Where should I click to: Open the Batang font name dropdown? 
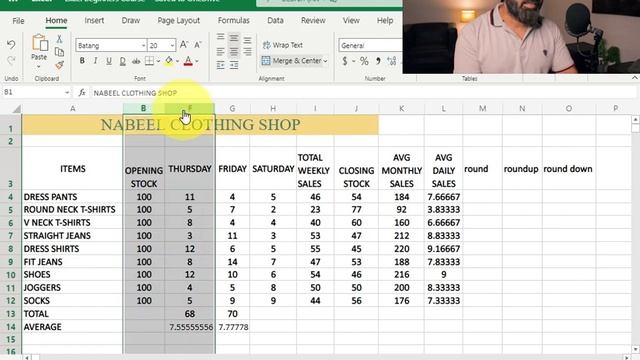point(143,45)
